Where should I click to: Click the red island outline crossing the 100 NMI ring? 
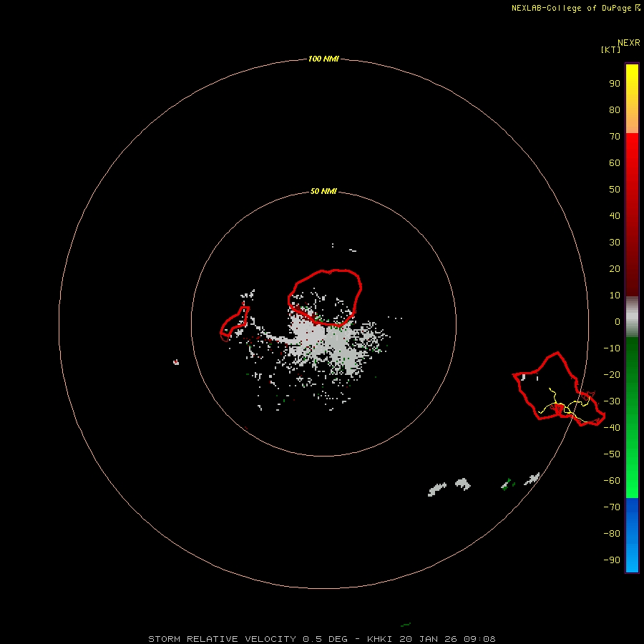click(x=559, y=389)
